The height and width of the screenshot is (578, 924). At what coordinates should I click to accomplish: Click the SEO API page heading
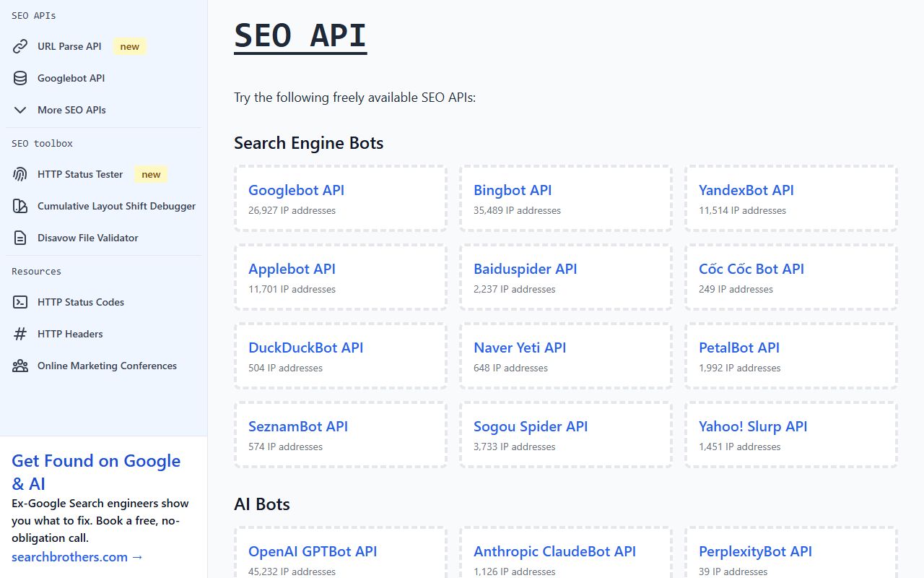click(x=300, y=35)
